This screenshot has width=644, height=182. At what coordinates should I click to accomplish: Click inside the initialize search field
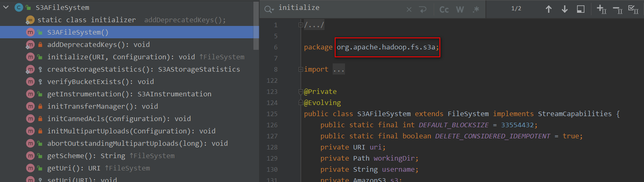click(x=337, y=8)
